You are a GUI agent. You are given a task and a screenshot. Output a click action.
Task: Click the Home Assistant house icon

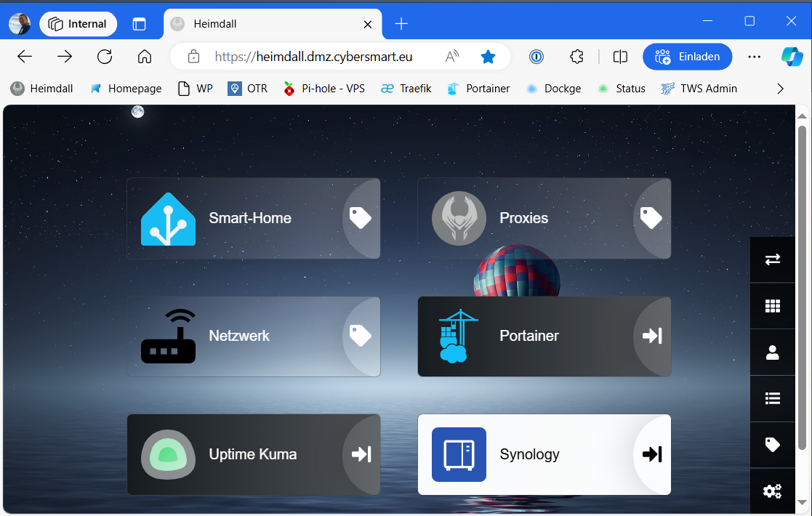[169, 219]
